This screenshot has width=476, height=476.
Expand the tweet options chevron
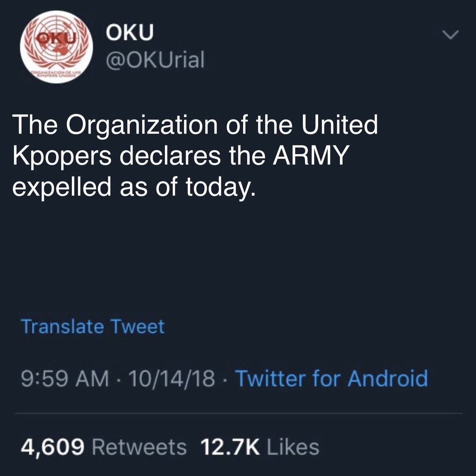click(451, 35)
